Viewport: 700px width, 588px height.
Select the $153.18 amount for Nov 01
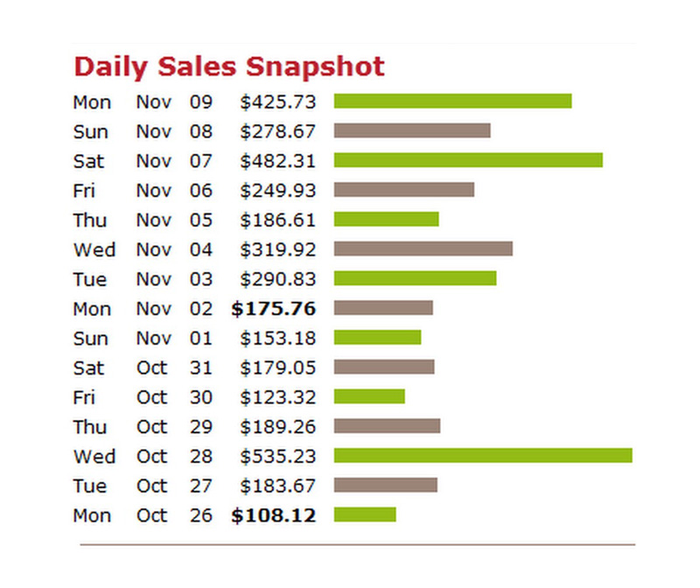(277, 339)
